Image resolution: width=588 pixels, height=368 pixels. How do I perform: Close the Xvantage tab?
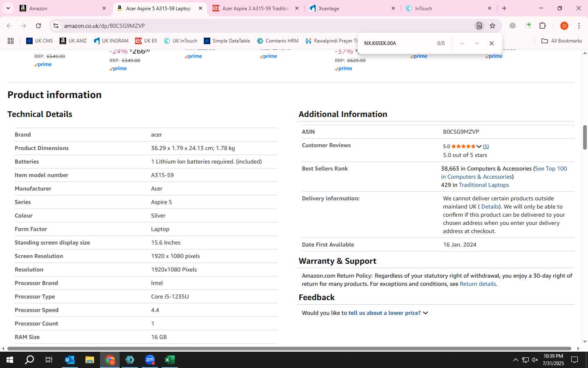tap(393, 8)
